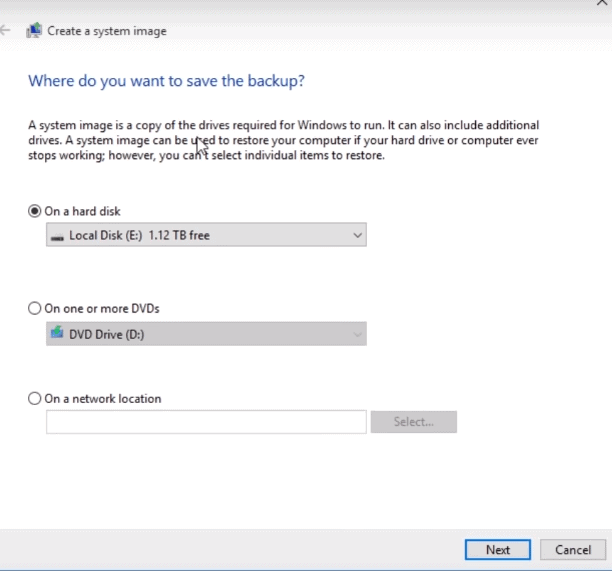Screen dimensions: 612x571
Task: Click the Cancel button
Action: click(573, 550)
